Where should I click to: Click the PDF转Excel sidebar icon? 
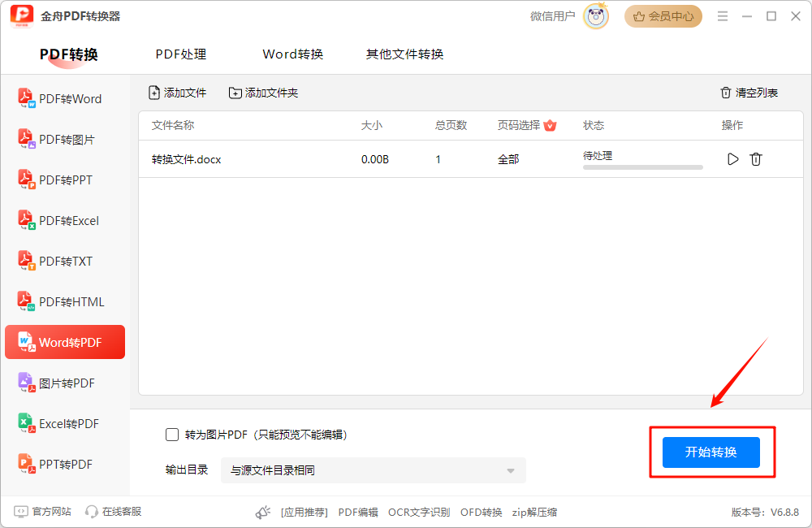26,220
